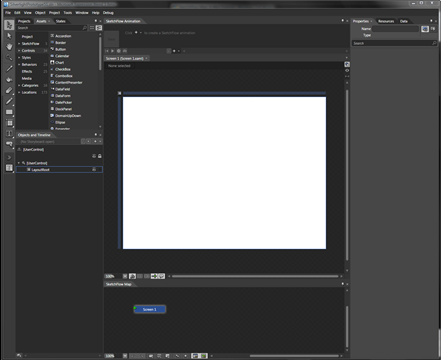The height and width of the screenshot is (360, 441).
Task: Expand the Locations assets group
Action: click(x=19, y=93)
